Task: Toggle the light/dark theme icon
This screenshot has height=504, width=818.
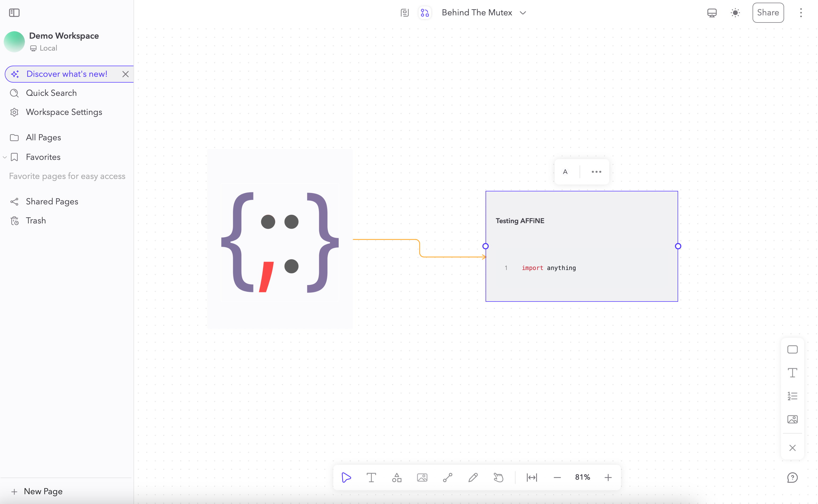Action: 735,13
